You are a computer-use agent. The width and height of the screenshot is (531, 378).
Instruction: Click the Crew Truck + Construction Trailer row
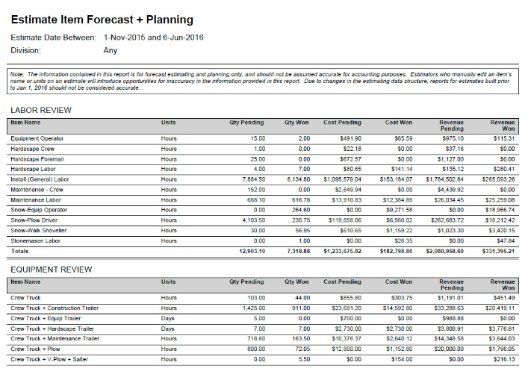click(x=263, y=308)
